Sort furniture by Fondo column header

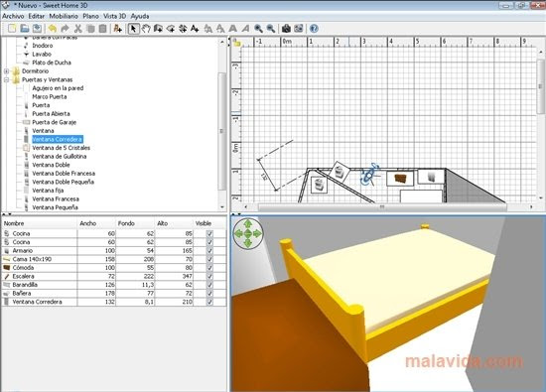135,223
